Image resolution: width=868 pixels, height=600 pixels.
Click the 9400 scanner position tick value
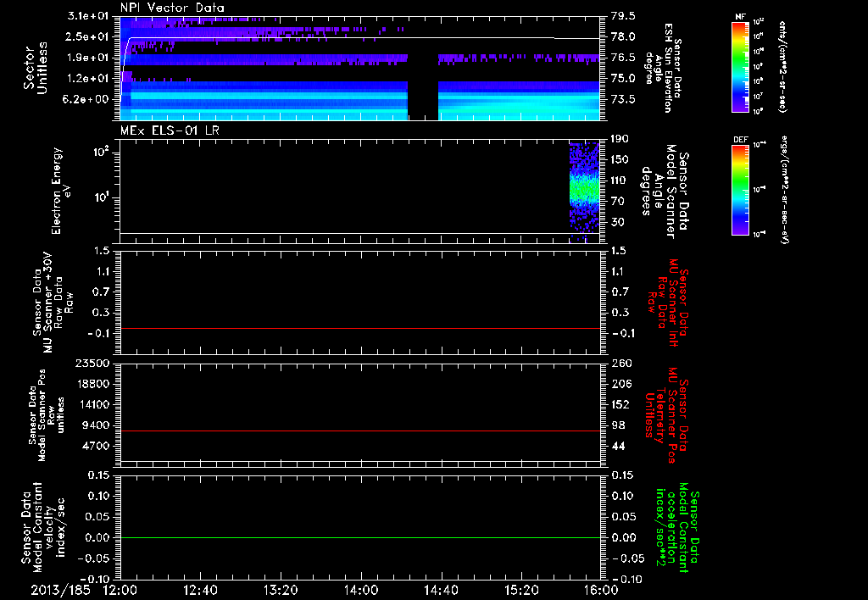click(95, 425)
